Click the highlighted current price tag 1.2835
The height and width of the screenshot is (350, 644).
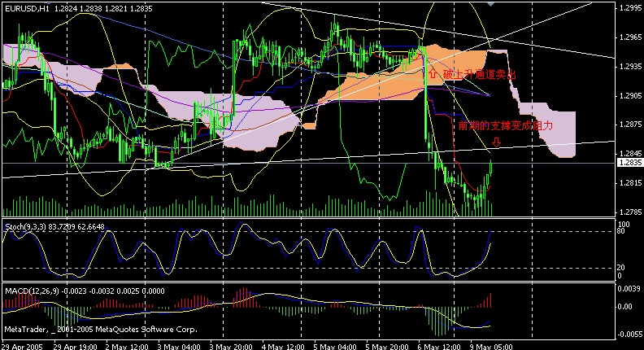630,163
